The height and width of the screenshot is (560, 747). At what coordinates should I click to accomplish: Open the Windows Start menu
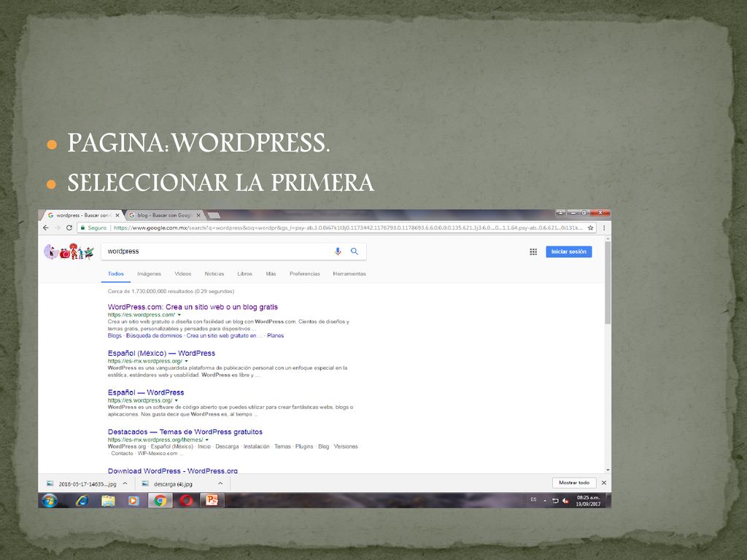[49, 500]
